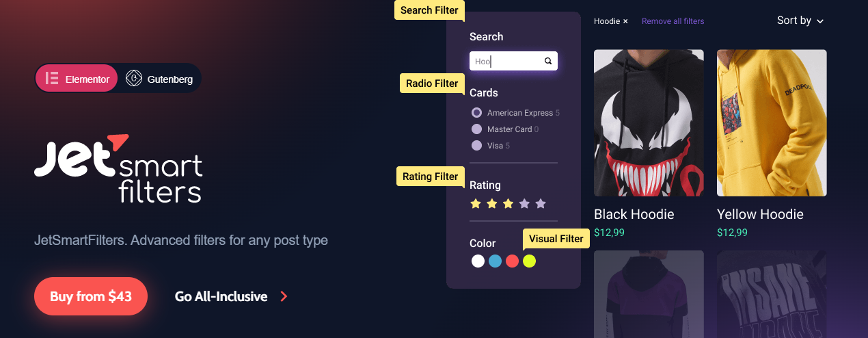Click the Elementor logo icon
Screen dimensions: 868x338
click(x=51, y=78)
